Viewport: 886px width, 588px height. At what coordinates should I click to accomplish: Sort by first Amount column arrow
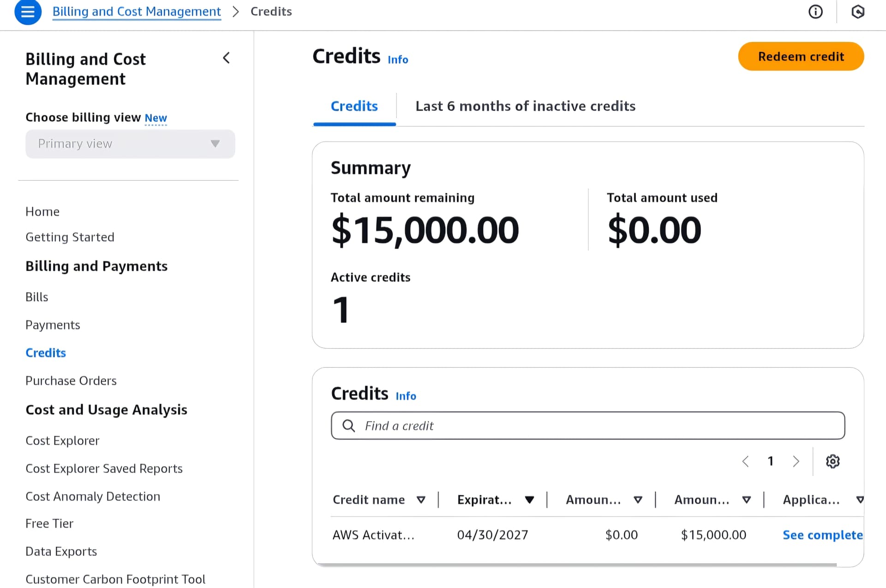(638, 500)
